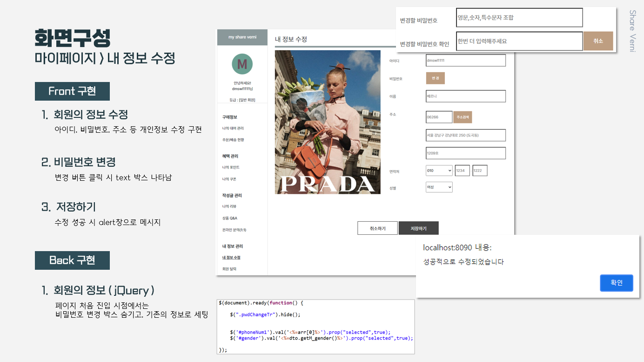Click the detail address field 1209호
644x362 pixels.
point(465,153)
